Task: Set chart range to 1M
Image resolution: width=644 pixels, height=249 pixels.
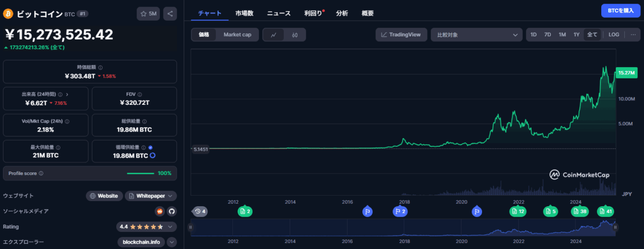Action: pyautogui.click(x=562, y=35)
